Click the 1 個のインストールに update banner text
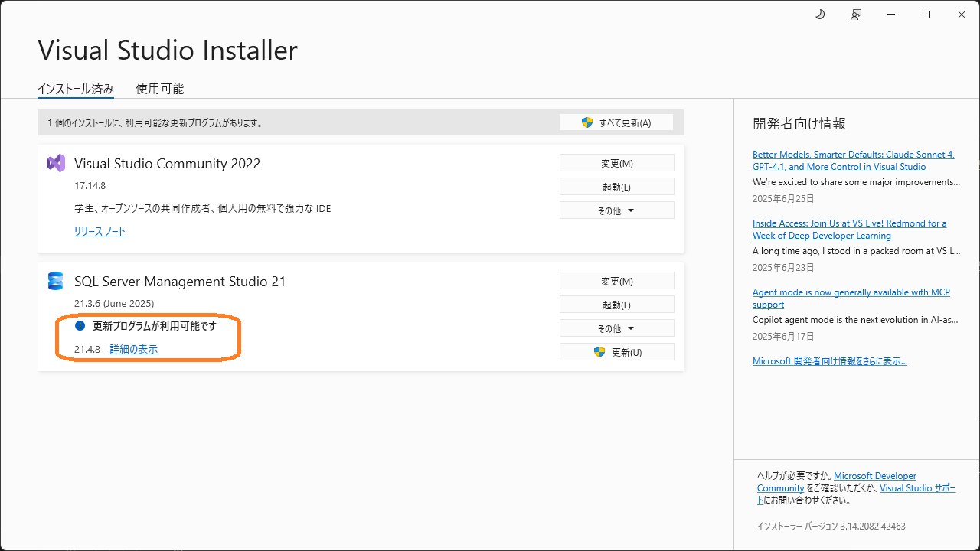Image resolution: width=980 pixels, height=551 pixels. click(x=155, y=122)
